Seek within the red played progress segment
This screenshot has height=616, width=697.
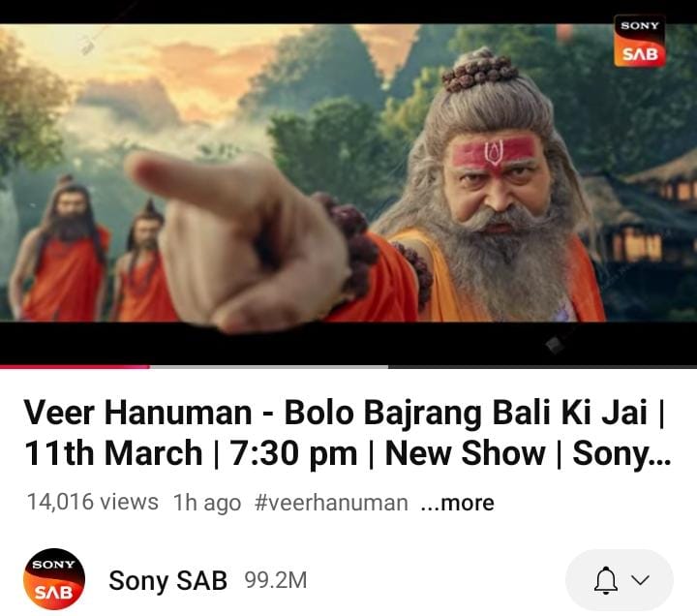click(x=75, y=366)
